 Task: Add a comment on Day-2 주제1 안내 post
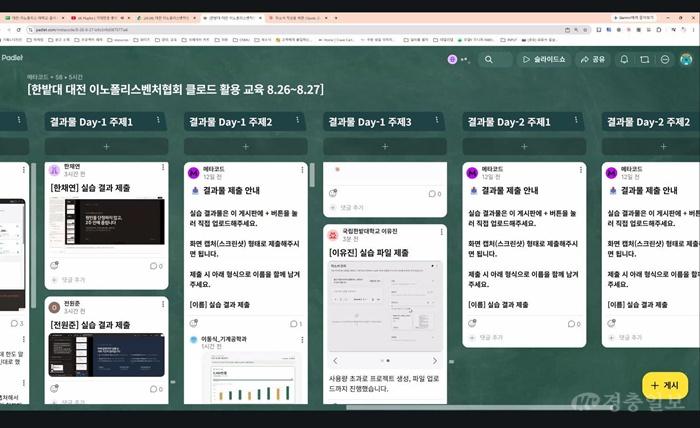pyautogui.click(x=491, y=338)
